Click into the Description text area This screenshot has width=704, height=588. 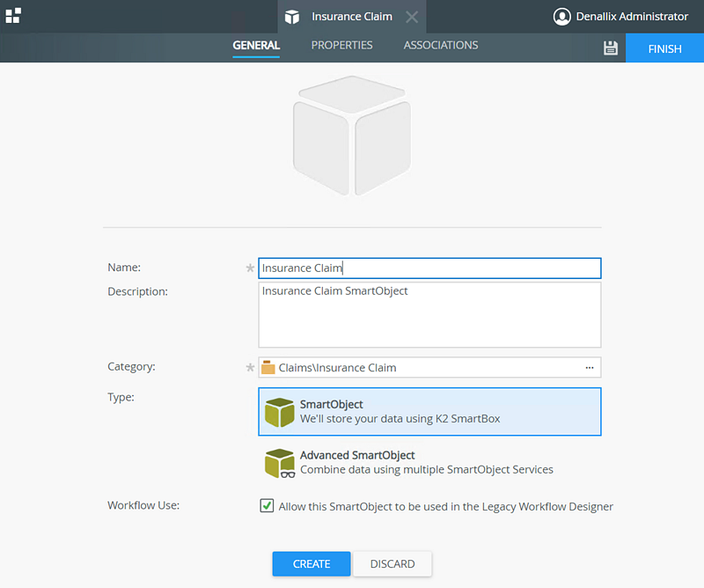(x=429, y=315)
